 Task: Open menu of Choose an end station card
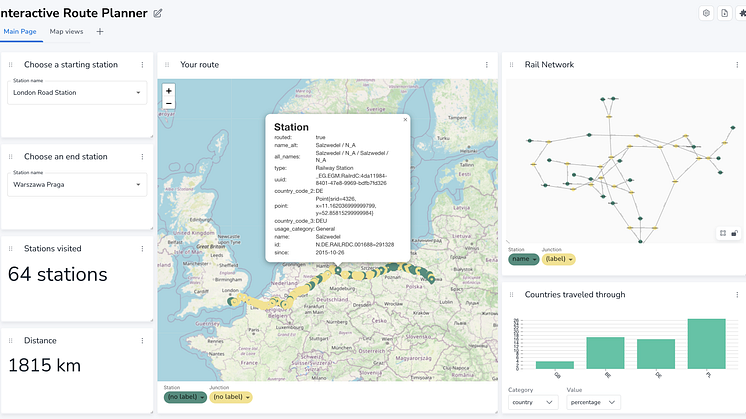142,156
